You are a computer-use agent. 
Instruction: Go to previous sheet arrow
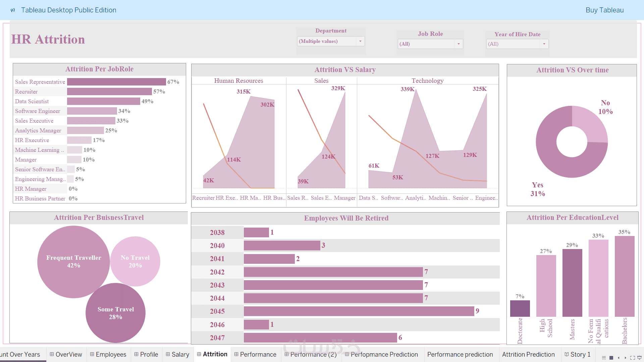click(619, 358)
